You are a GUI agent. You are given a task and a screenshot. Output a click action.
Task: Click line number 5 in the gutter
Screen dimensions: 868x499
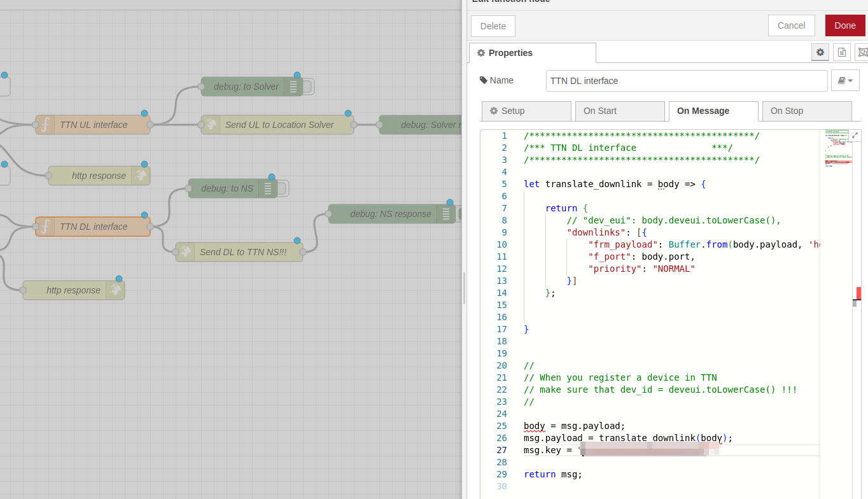504,184
